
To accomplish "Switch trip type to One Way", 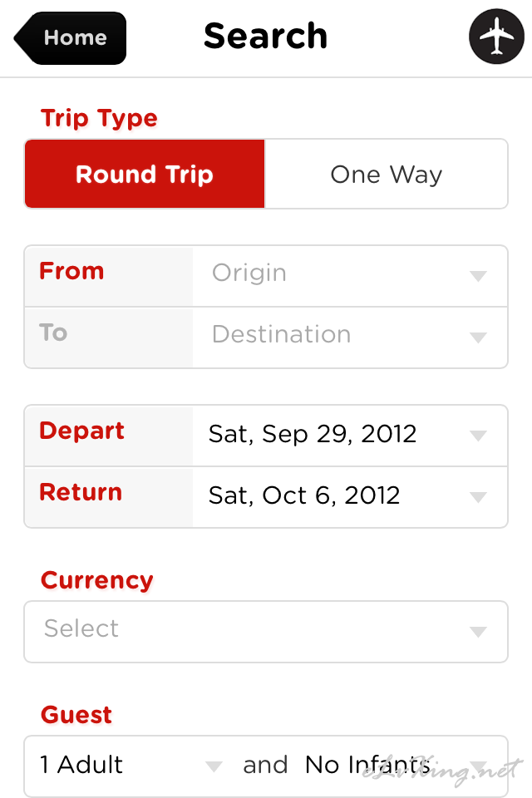I will (x=386, y=174).
